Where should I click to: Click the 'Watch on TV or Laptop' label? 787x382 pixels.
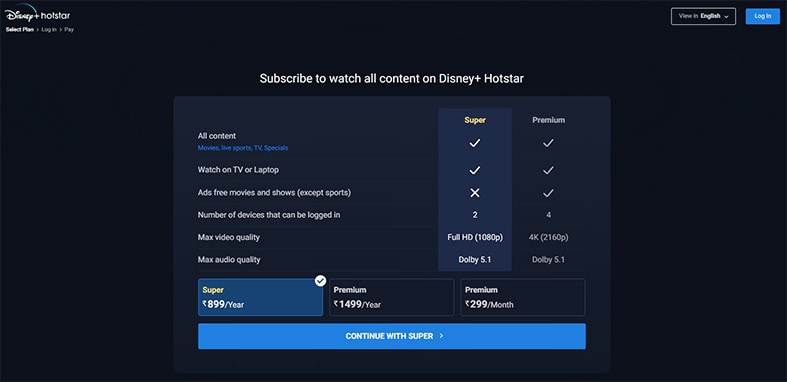[238, 170]
